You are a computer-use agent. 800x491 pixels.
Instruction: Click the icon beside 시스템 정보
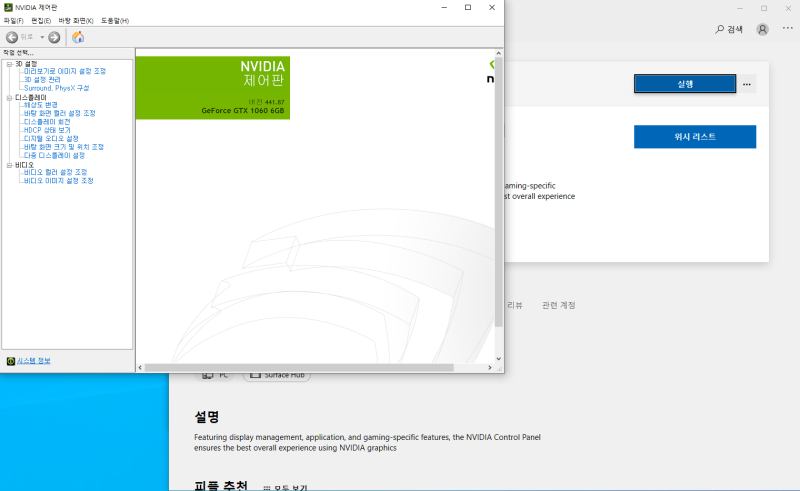click(11, 361)
